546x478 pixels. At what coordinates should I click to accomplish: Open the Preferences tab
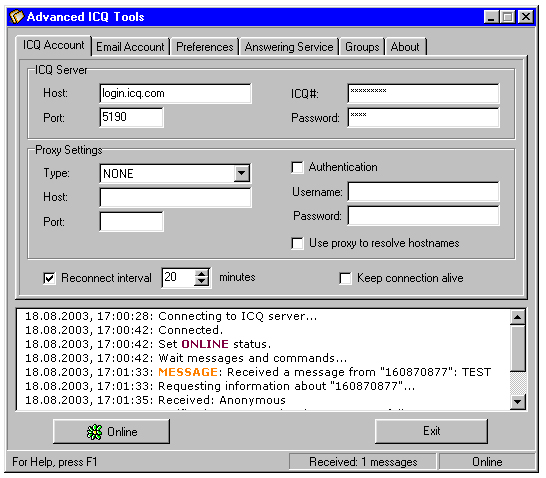204,47
